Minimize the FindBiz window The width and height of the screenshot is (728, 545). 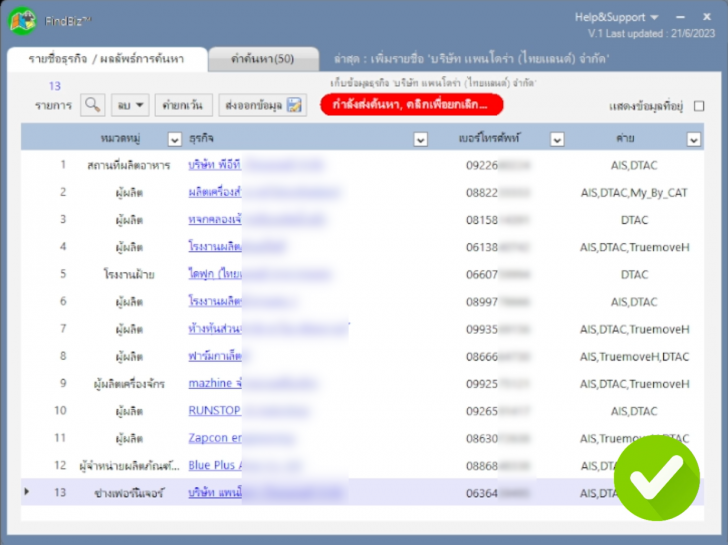point(680,17)
